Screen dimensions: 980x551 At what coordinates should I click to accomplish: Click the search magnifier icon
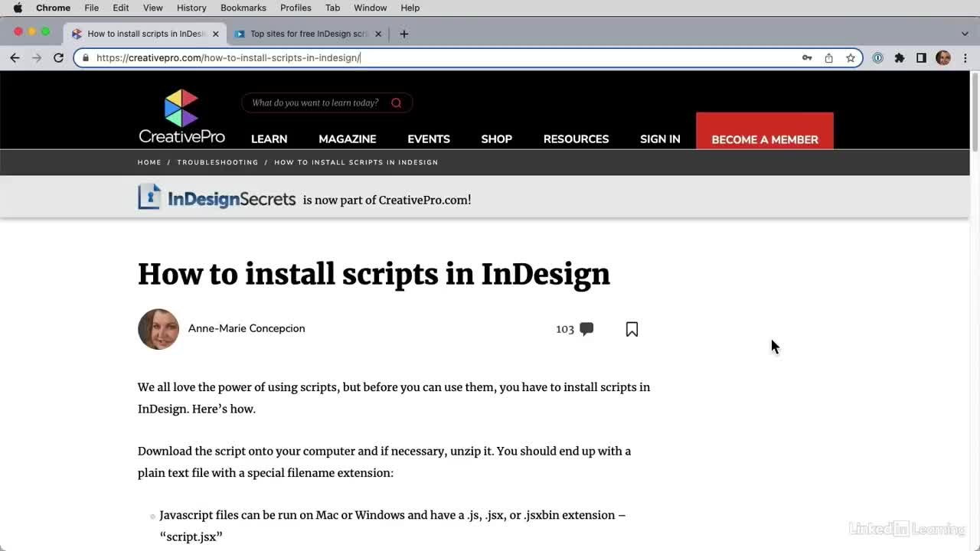[396, 103]
